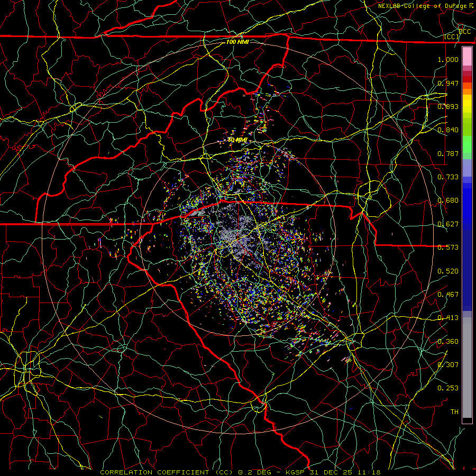This screenshot has height=476, width=476.
Task: Click the red segment of color bar
Action: click(467, 79)
